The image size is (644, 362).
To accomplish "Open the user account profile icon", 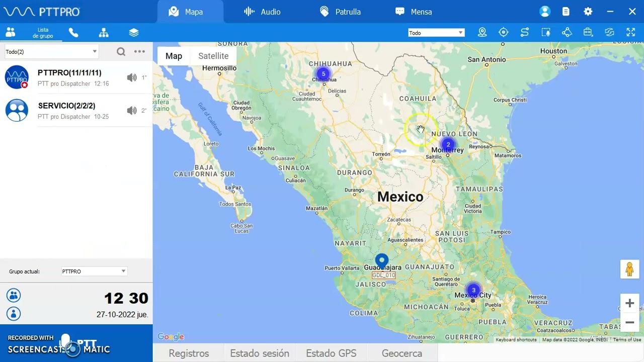I will pyautogui.click(x=545, y=12).
